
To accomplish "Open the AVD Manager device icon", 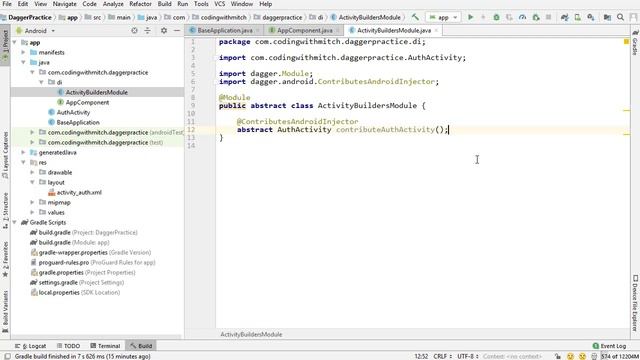I will point(578,17).
